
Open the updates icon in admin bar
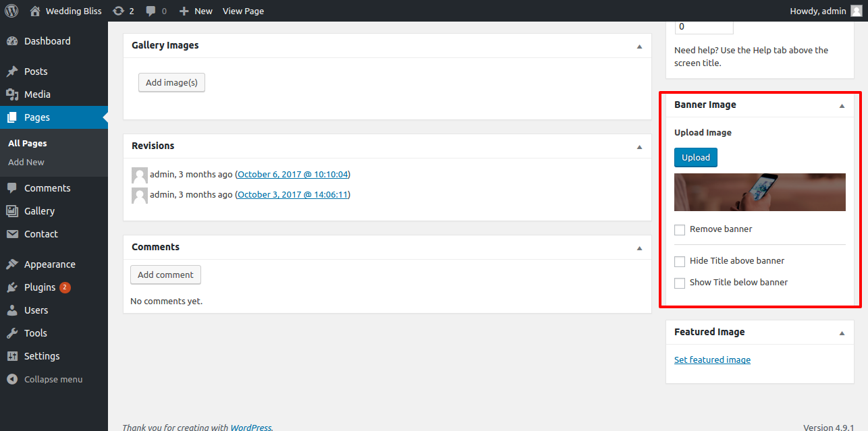tap(119, 11)
